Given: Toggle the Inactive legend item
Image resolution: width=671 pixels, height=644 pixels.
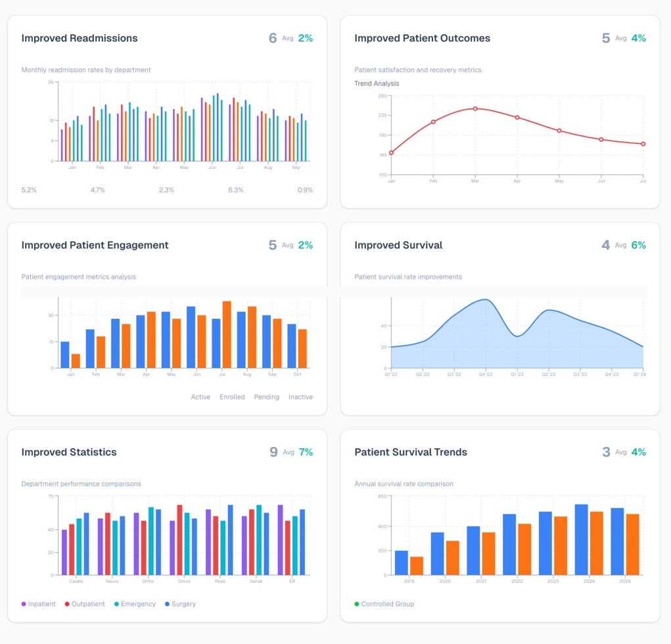Looking at the screenshot, I should [x=300, y=397].
